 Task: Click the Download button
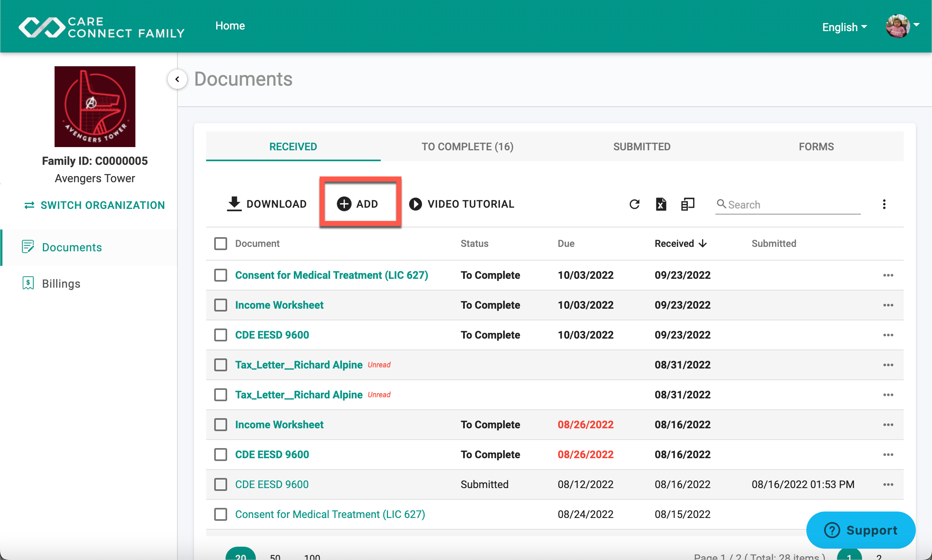tap(267, 204)
